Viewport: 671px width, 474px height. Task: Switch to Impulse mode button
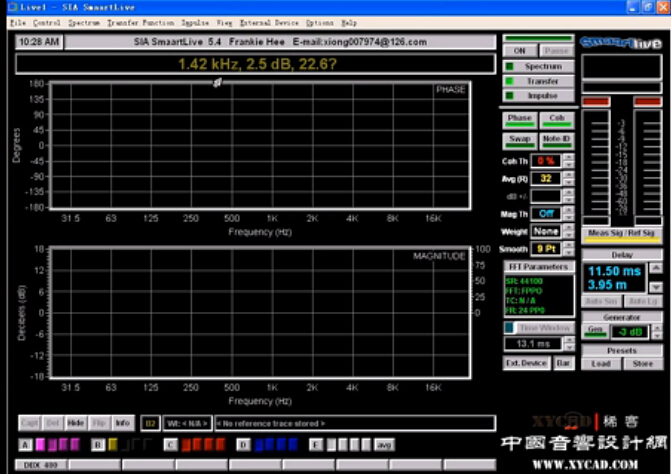(538, 95)
